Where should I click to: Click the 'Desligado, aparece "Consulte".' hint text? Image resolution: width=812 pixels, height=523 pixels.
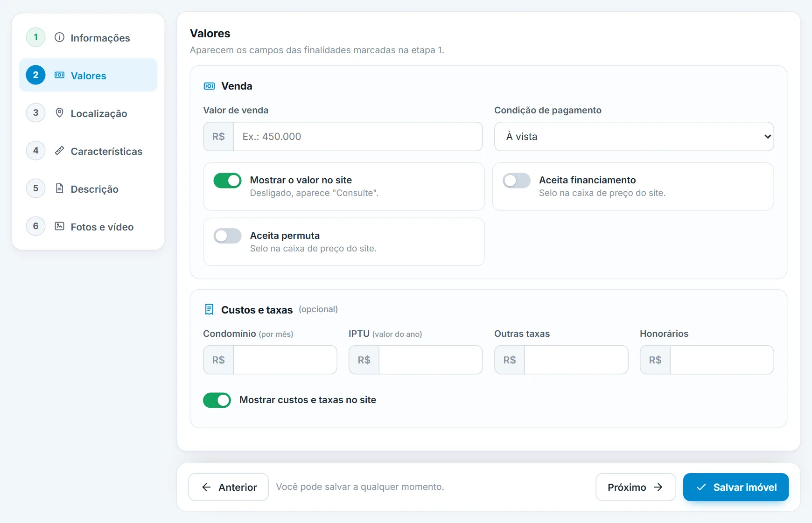point(314,193)
